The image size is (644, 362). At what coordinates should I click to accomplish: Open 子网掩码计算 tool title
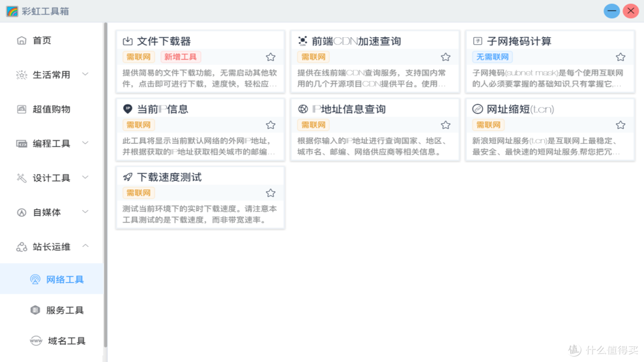tap(519, 41)
